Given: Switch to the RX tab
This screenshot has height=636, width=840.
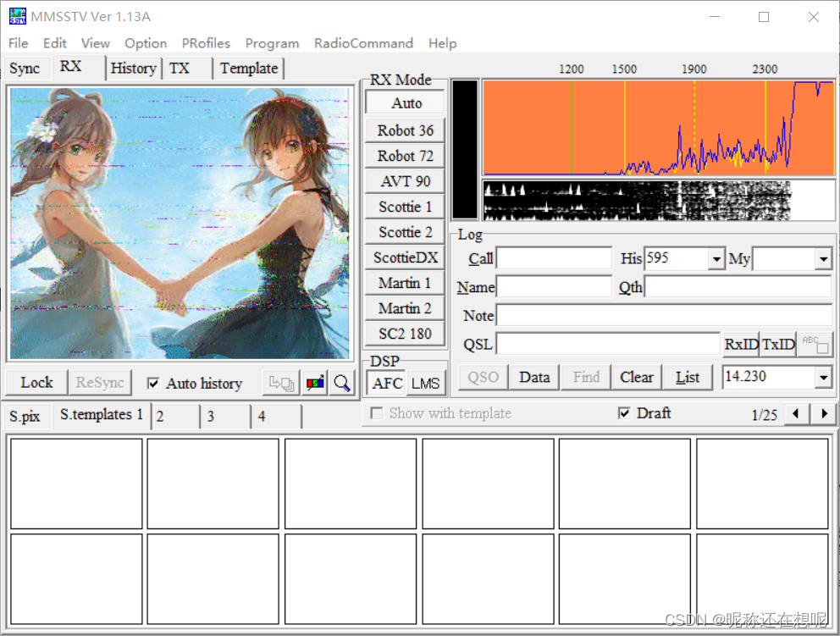Looking at the screenshot, I should coord(78,68).
